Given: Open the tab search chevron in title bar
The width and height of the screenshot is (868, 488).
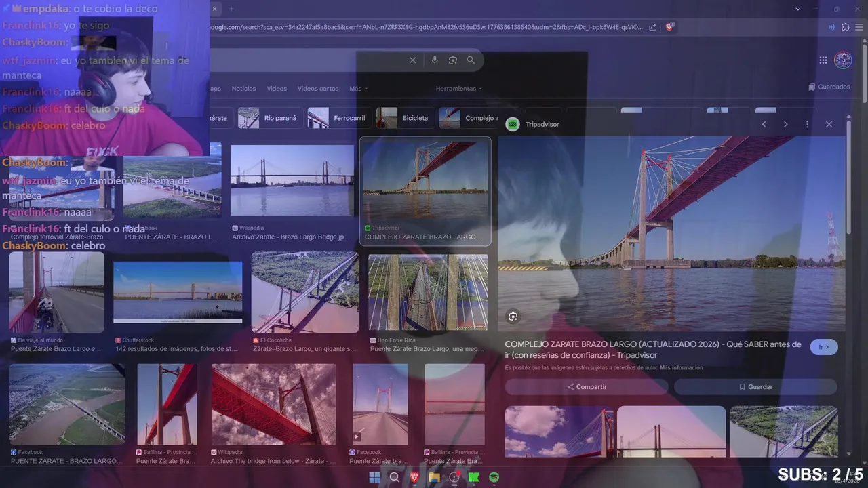Looking at the screenshot, I should 798,9.
